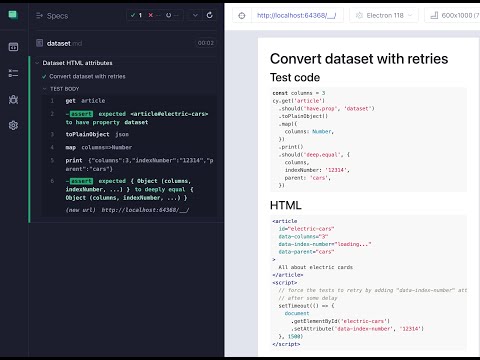Click the selector playground crosshair icon
Image resolution: width=480 pixels, height=360 pixels.
(x=242, y=16)
